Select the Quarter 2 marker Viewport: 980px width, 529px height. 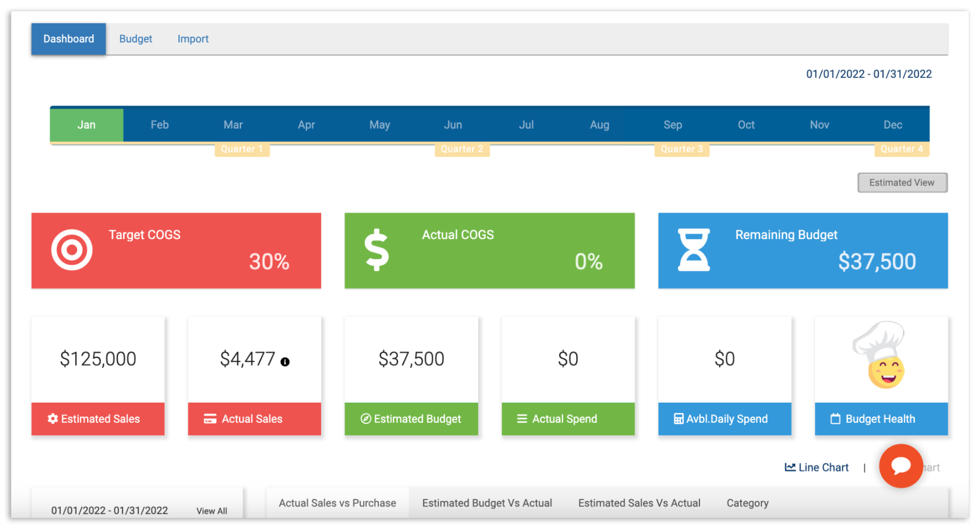pos(461,149)
